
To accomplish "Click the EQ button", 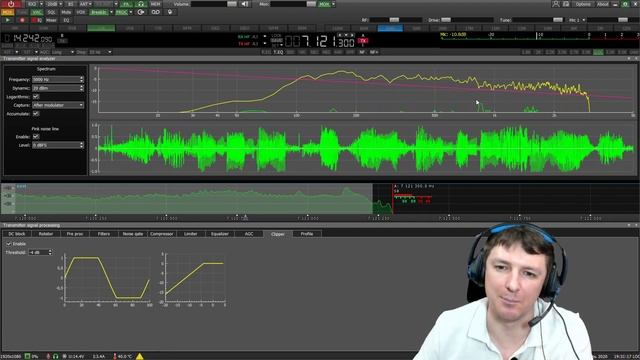I will (66, 20).
